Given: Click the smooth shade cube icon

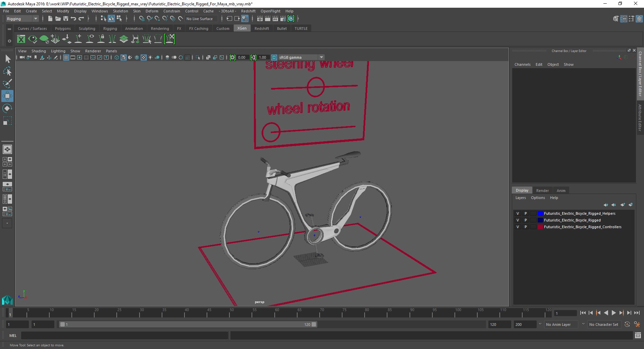Looking at the screenshot, I should tap(123, 57).
